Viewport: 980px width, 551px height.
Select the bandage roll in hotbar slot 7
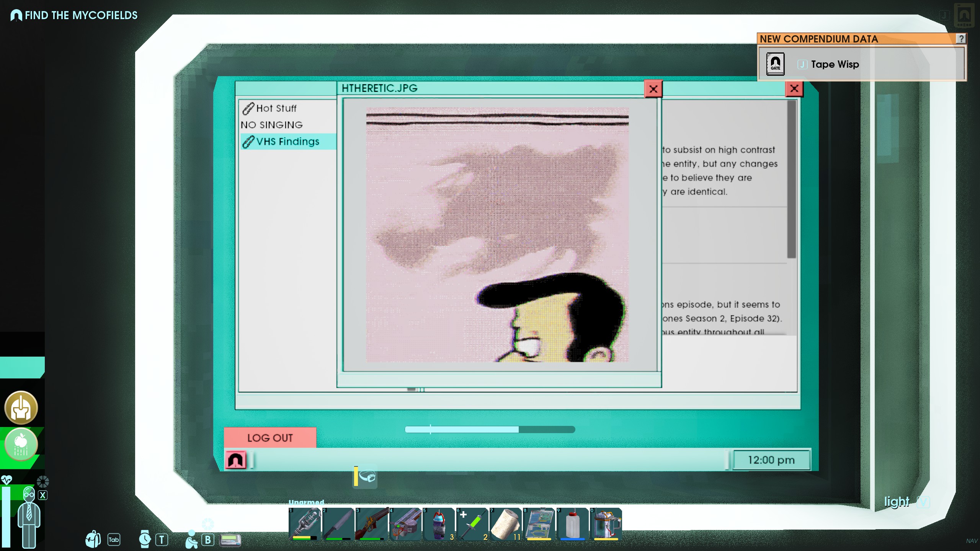[505, 524]
